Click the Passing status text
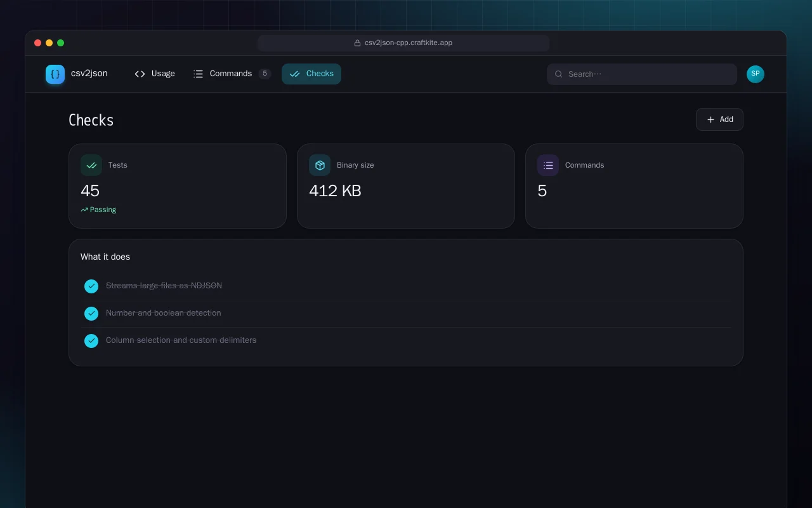Screen dimensions: 812x508 tap(103, 210)
